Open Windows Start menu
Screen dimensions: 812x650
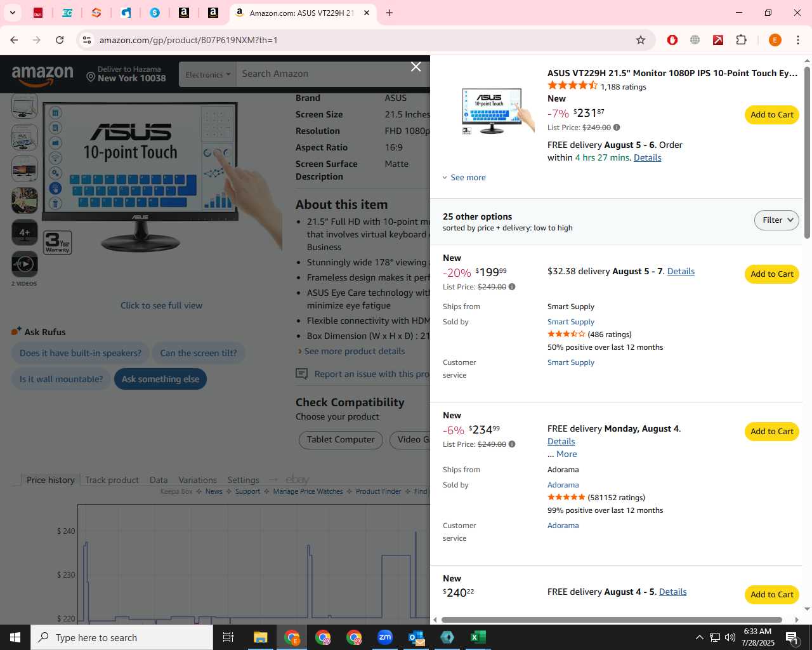pyautogui.click(x=15, y=637)
